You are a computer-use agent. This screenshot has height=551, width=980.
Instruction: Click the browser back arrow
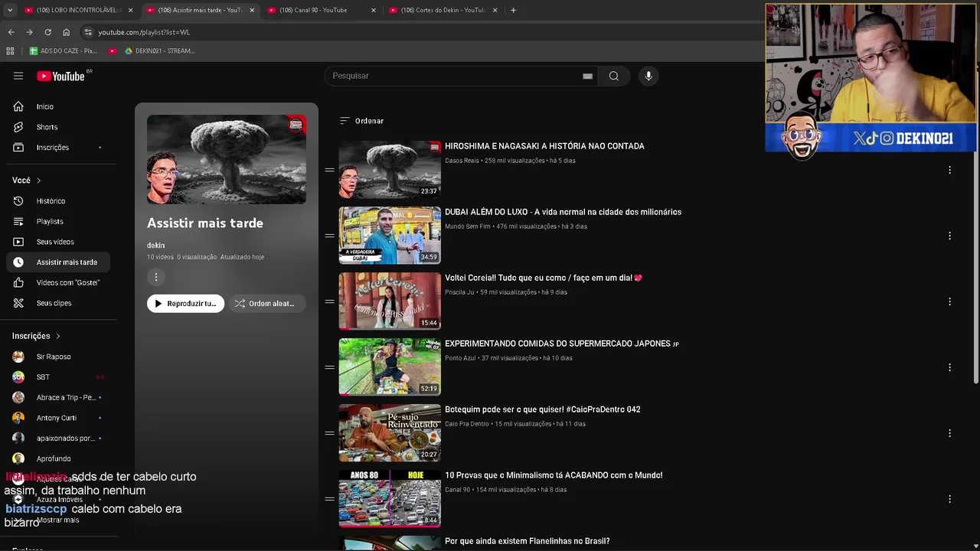click(11, 32)
